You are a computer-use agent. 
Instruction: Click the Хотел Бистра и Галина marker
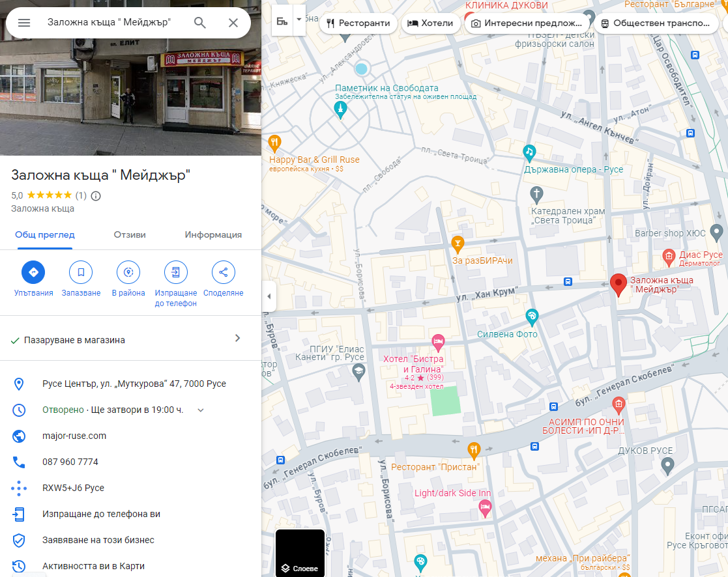click(x=438, y=343)
